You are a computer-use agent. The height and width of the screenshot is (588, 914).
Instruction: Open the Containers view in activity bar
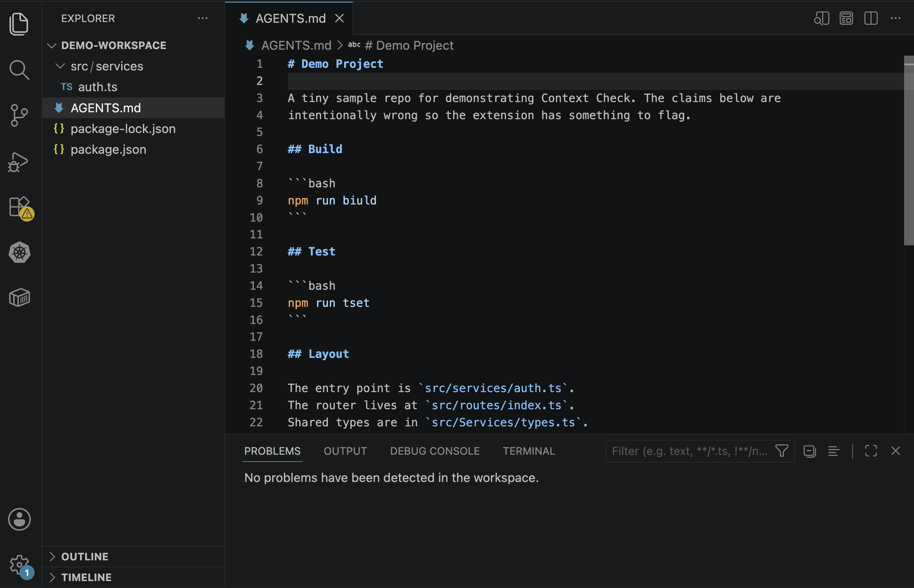point(19,297)
